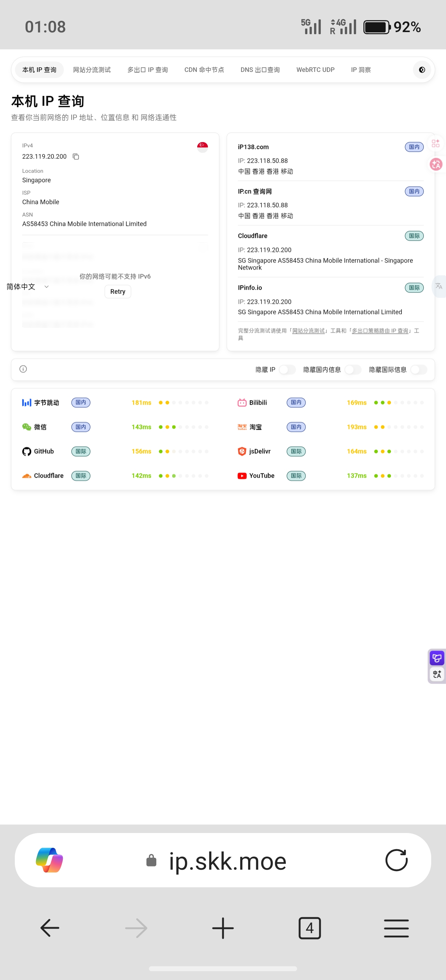Open the WebRTC UDP tab
This screenshot has width=446, height=980.
tap(315, 69)
